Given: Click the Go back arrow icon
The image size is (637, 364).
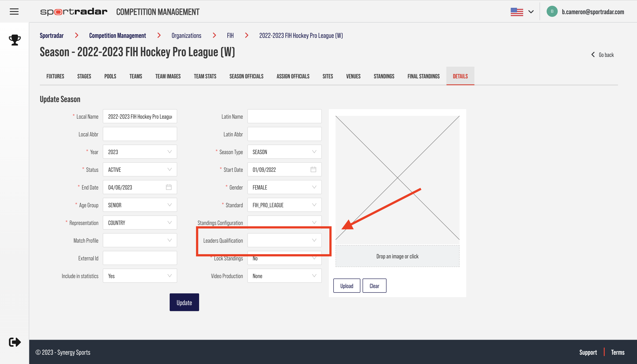Looking at the screenshot, I should click(x=593, y=54).
